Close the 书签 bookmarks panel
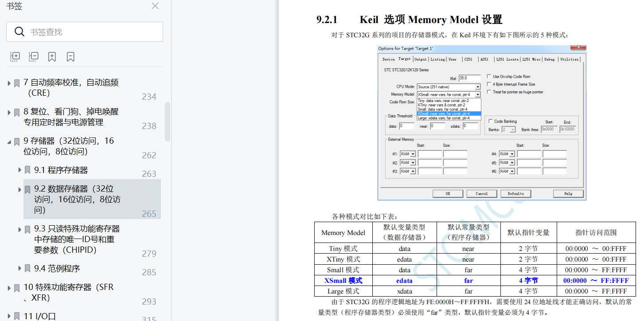644x321 pixels. coord(155,6)
